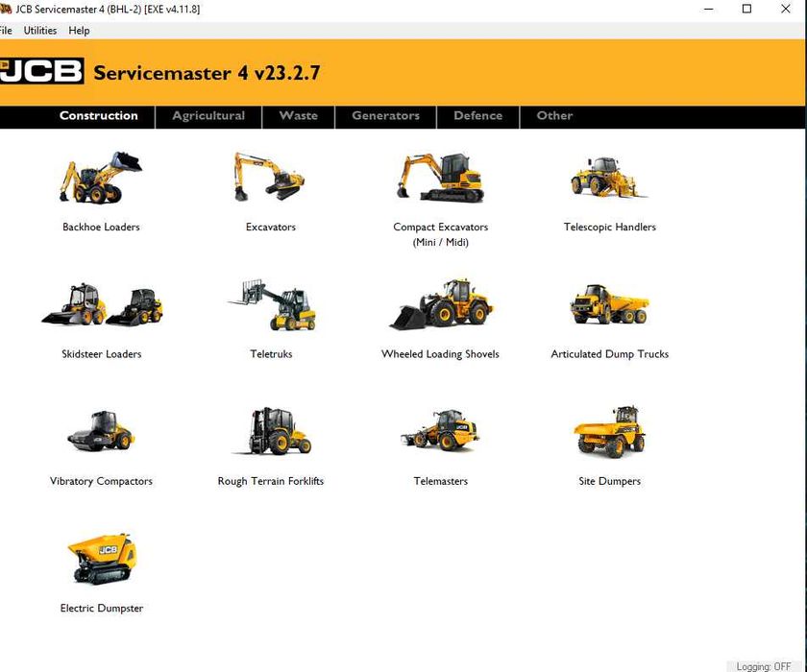Click the Site Dumpers label
The width and height of the screenshot is (807, 672).
tap(609, 481)
